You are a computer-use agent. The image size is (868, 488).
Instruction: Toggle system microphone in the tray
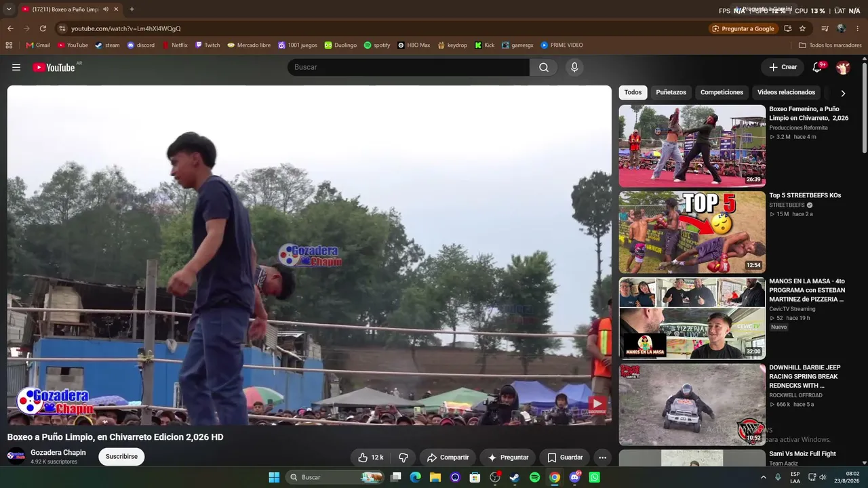pos(778,477)
